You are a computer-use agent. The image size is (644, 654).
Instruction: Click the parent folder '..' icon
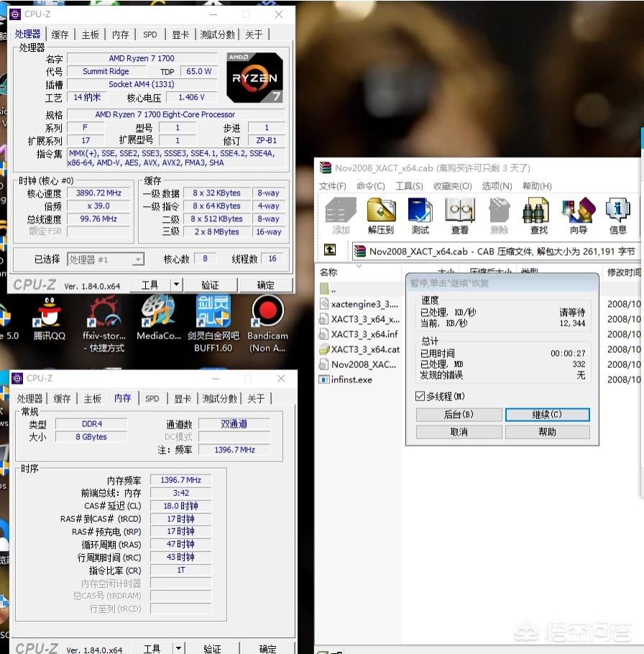pyautogui.click(x=324, y=289)
